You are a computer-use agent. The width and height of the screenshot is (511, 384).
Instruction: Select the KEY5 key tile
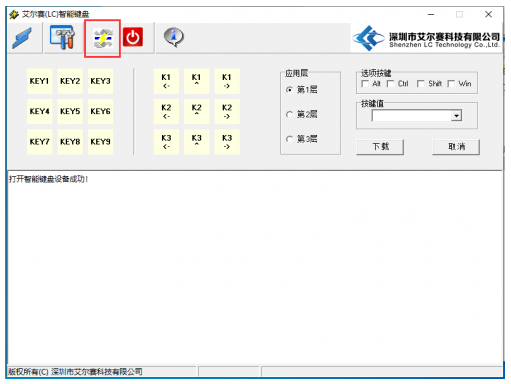point(70,111)
